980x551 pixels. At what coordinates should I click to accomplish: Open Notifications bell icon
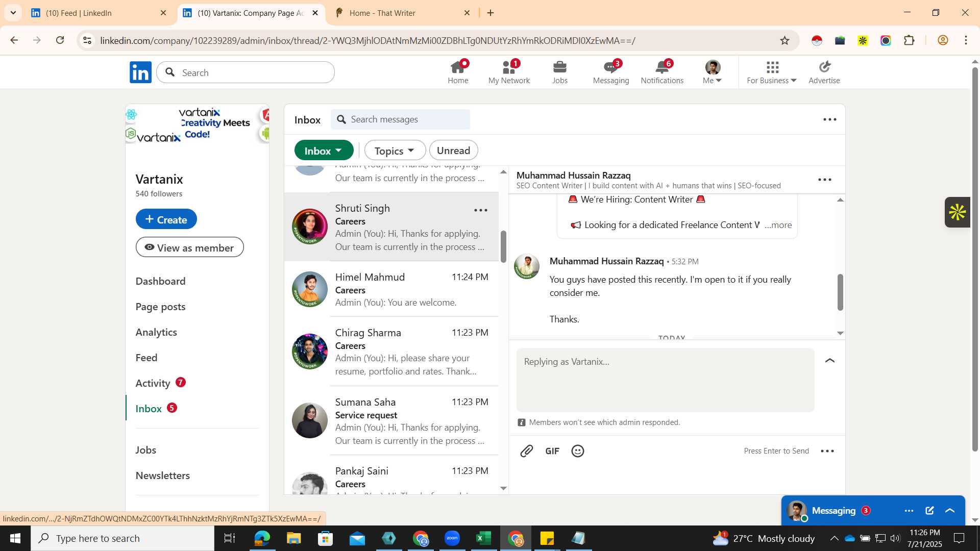(662, 72)
